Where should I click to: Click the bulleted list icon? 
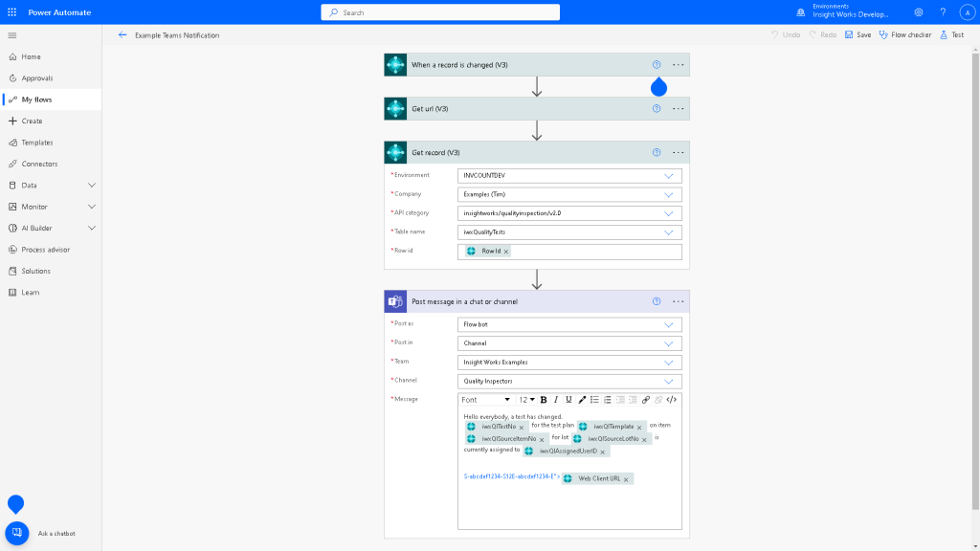point(594,400)
